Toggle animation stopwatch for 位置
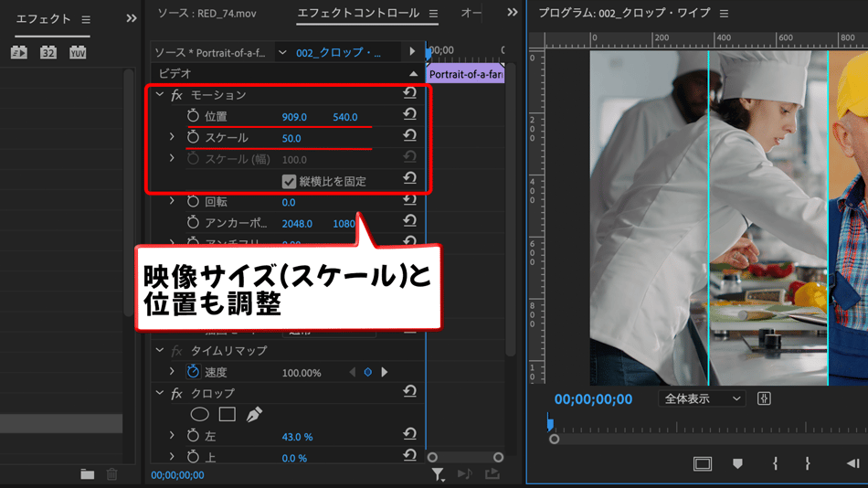This screenshot has width=868, height=488. 193,116
